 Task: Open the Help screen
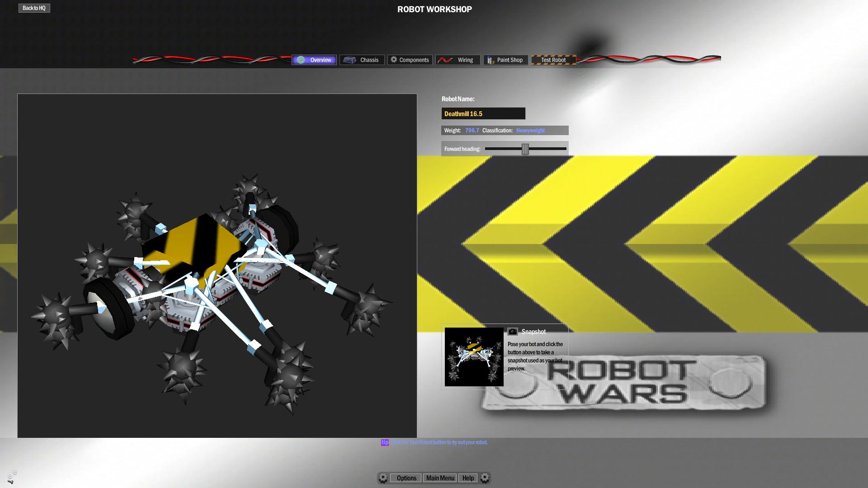click(x=468, y=478)
